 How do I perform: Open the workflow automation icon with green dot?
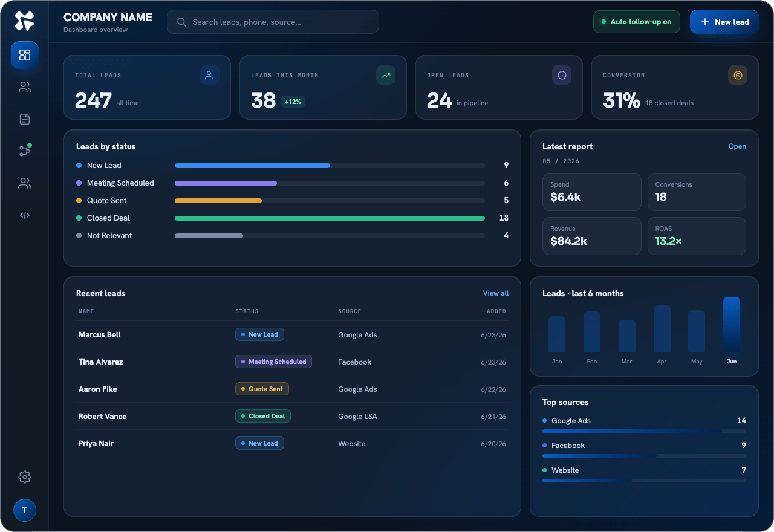pyautogui.click(x=25, y=151)
